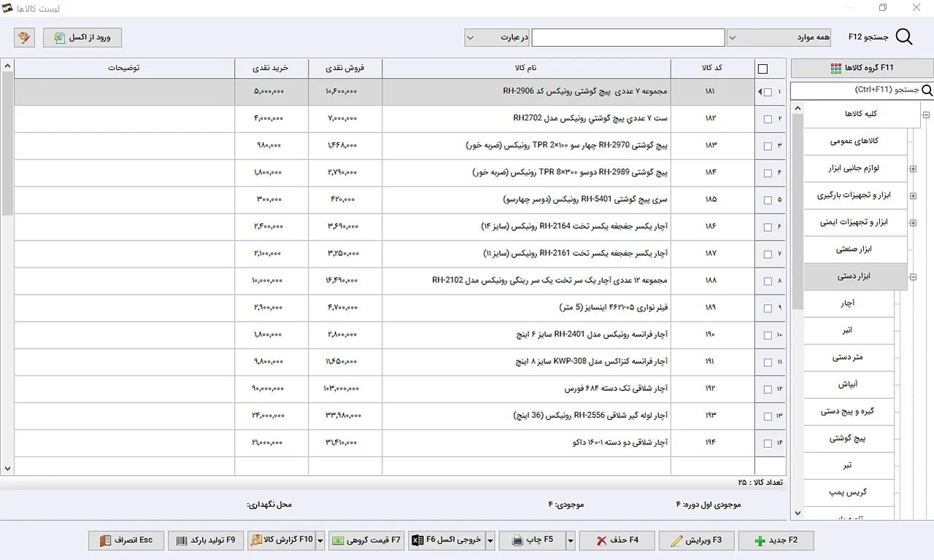Open group pricing F7
This screenshot has height=560, width=934.
[x=366, y=540]
